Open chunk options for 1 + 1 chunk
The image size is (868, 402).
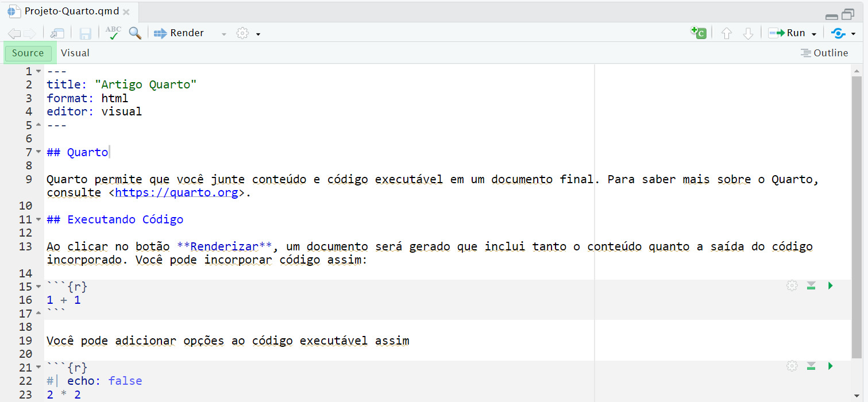pos(792,286)
